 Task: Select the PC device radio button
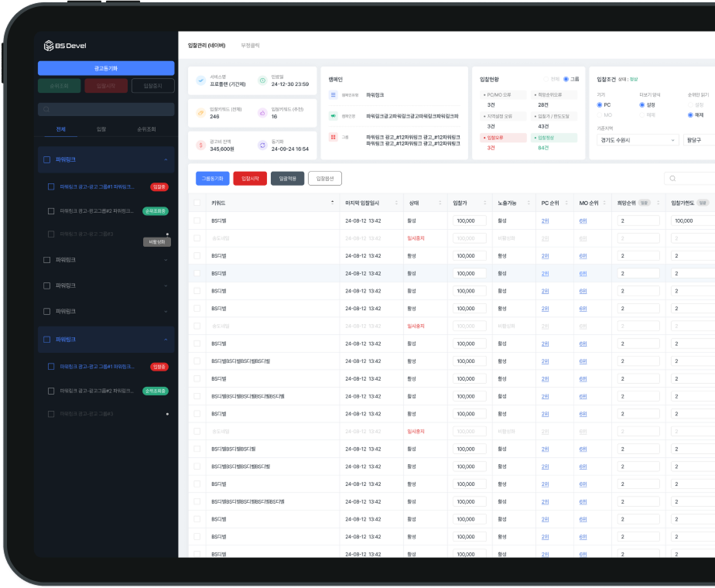pos(600,104)
